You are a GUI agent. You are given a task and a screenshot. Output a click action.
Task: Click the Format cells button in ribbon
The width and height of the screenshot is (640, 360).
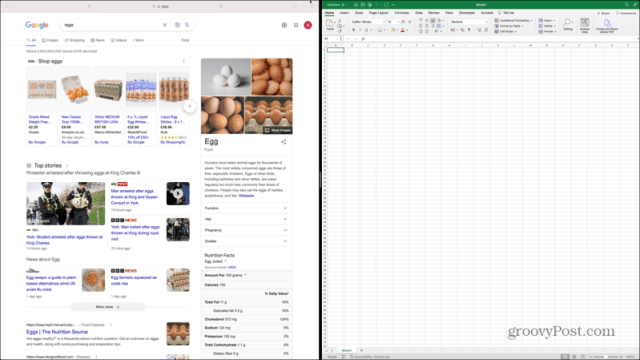[x=547, y=31]
